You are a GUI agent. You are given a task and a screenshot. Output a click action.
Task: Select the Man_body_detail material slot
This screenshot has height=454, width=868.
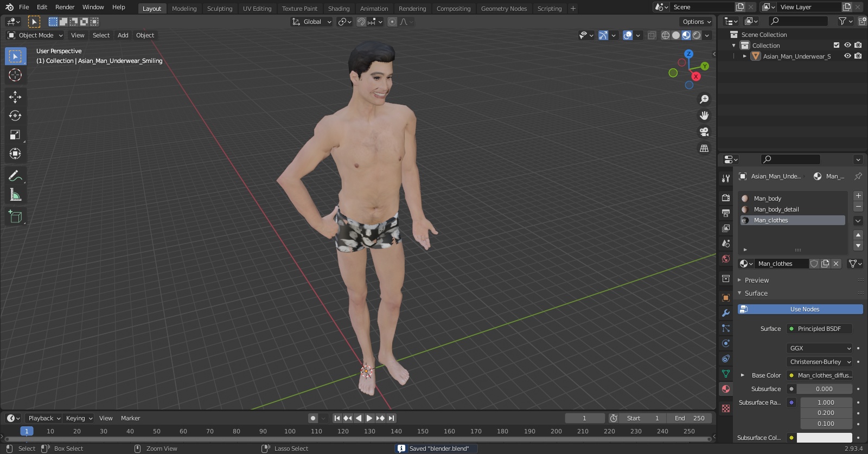[793, 209]
